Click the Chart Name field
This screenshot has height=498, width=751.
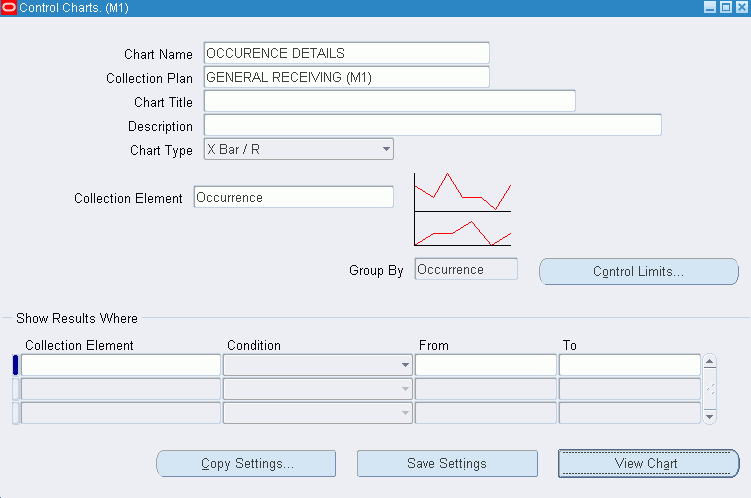(347, 53)
